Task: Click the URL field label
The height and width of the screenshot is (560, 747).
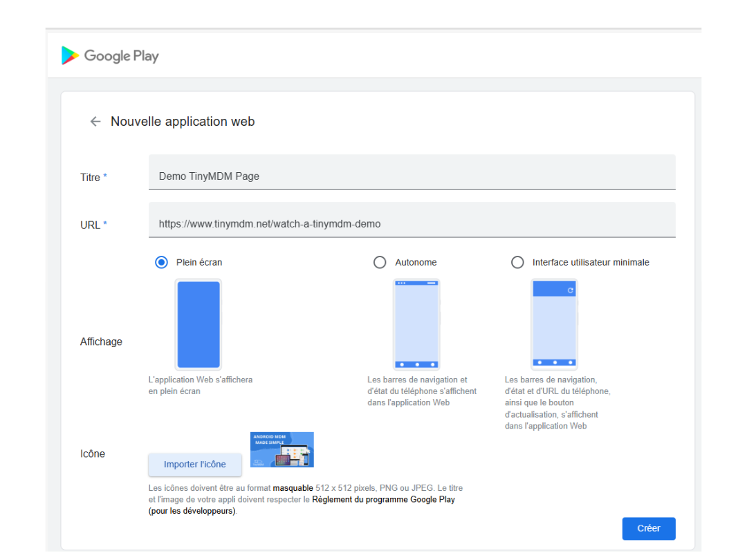Action: pyautogui.click(x=93, y=225)
